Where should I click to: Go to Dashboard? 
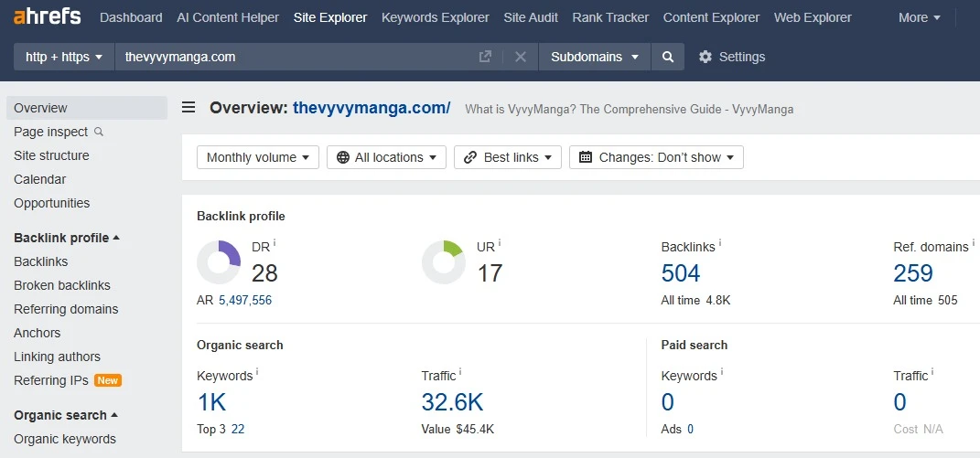131,17
